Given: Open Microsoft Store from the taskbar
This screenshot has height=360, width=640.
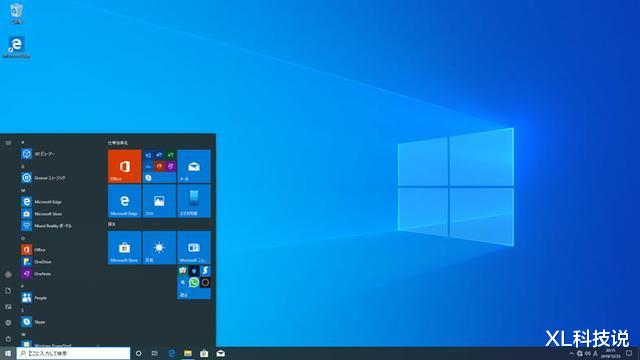Looking at the screenshot, I should 204,353.
